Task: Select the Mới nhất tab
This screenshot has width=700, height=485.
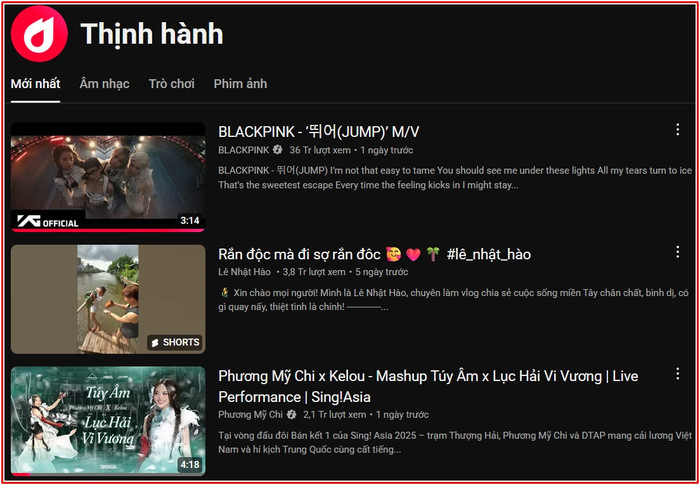Action: [x=35, y=84]
